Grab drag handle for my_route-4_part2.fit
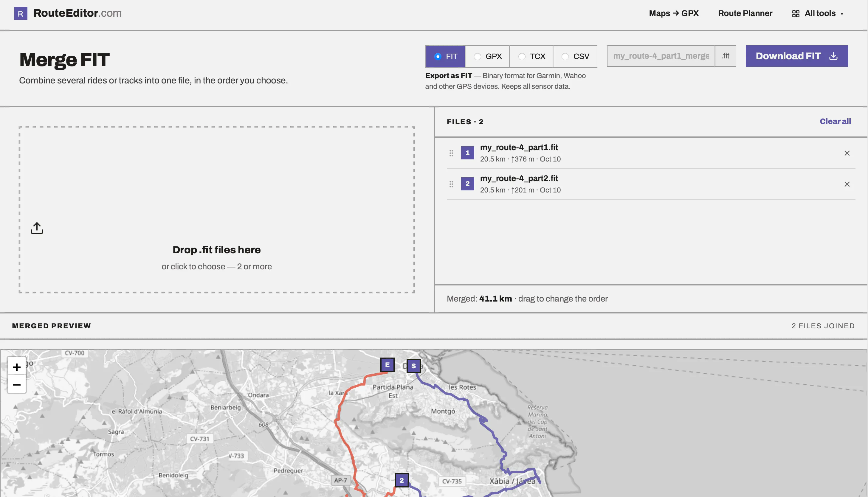Screen dimensions: 868x497 coord(451,184)
